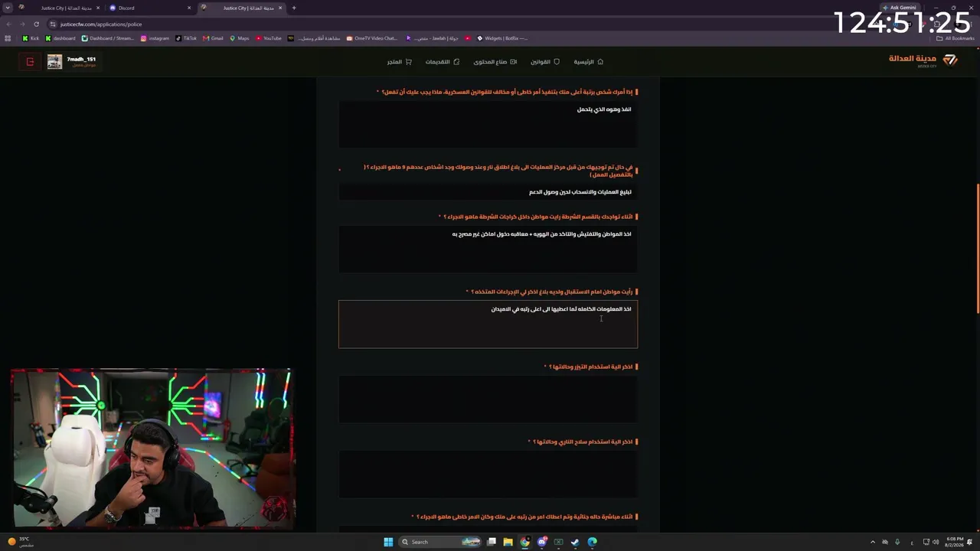Viewport: 980px width, 551px height.
Task: Open a new browser tab
Action: [x=294, y=8]
